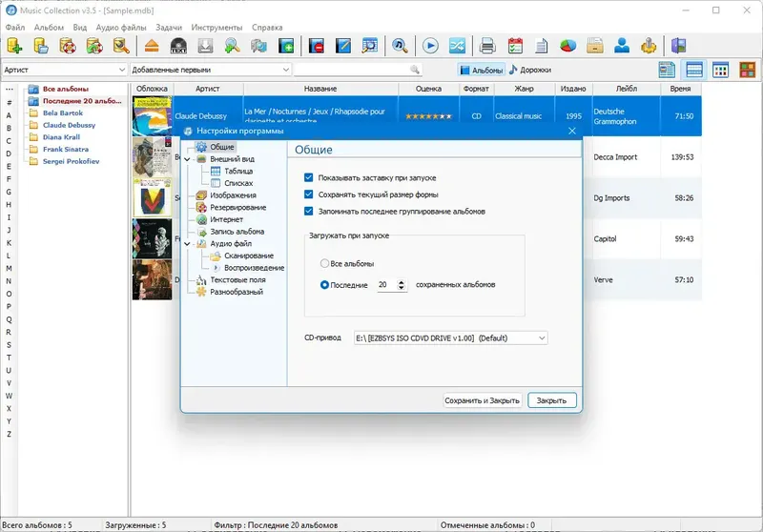Click the play button icon
Screen dimensions: 763x532
click(x=430, y=46)
